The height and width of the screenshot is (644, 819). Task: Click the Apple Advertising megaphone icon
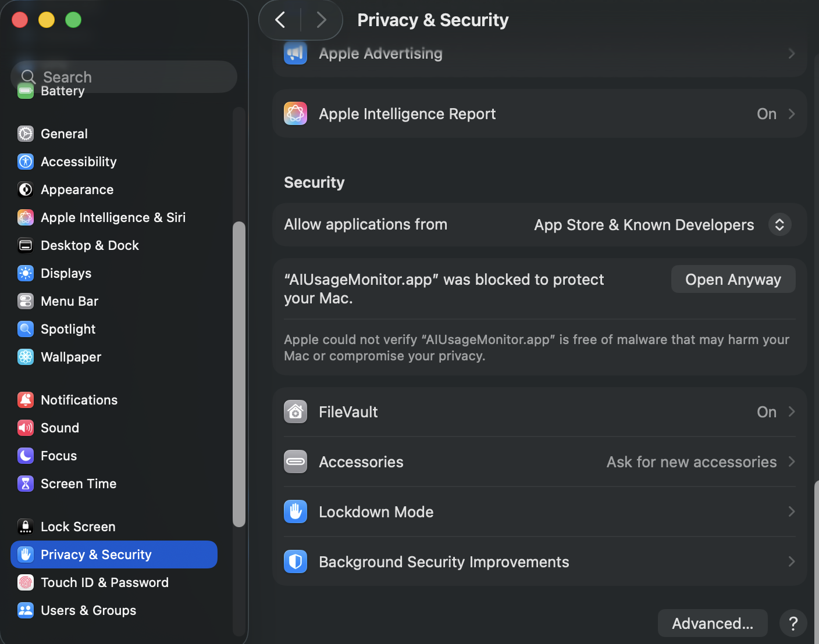coord(295,53)
